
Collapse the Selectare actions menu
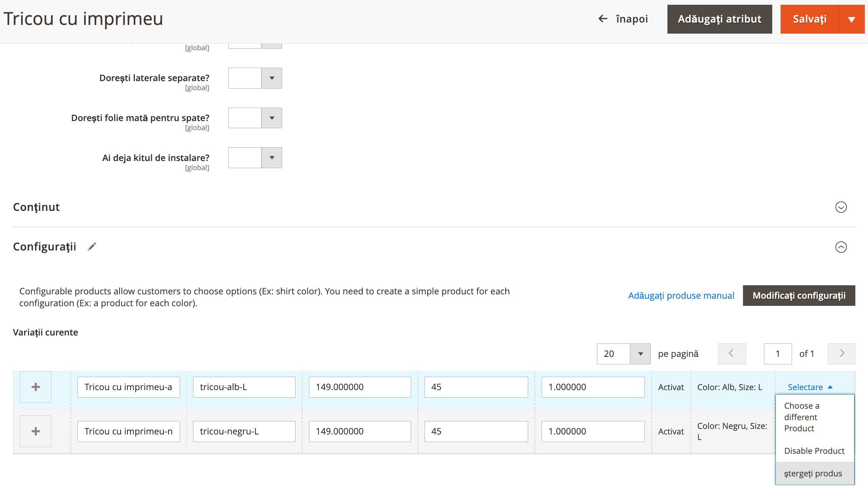(810, 387)
